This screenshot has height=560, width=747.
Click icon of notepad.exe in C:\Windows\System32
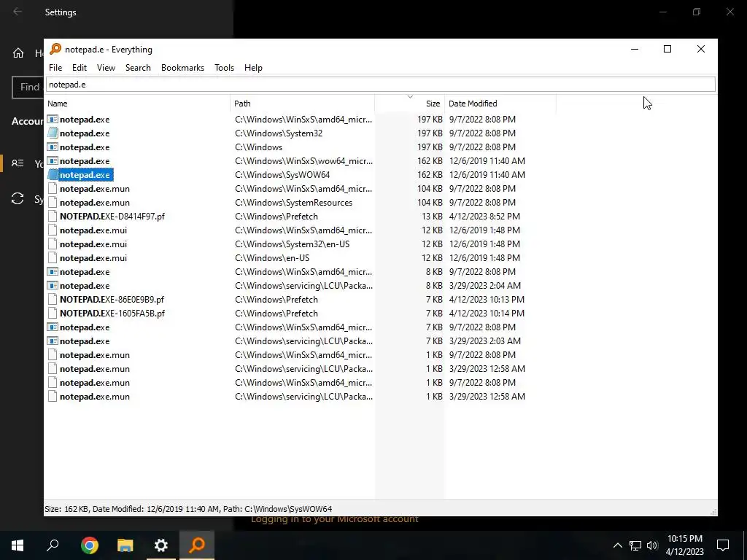(53, 133)
